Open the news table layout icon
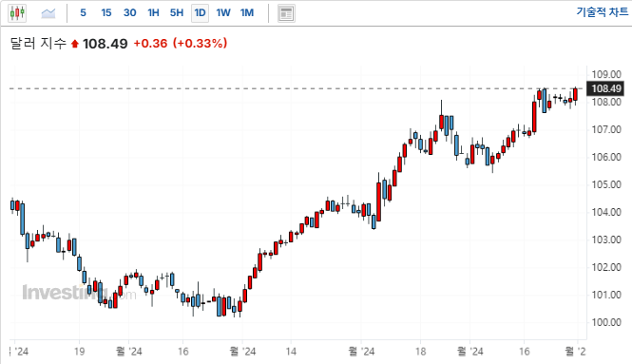The width and height of the screenshot is (632, 364). pyautogui.click(x=286, y=13)
